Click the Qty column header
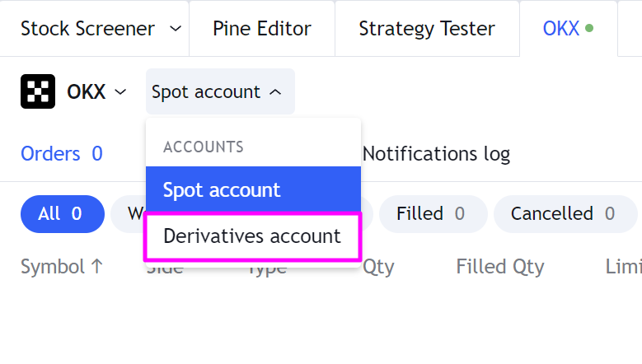 pyautogui.click(x=378, y=267)
